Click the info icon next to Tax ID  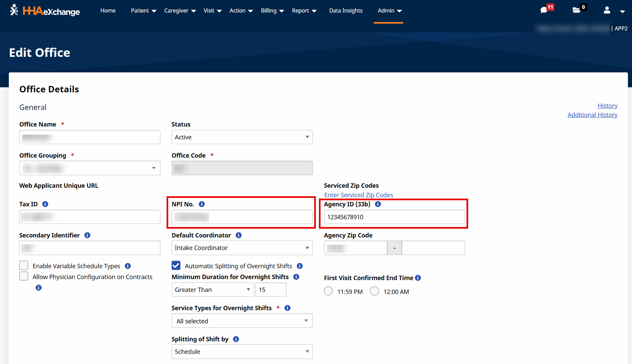tap(45, 204)
